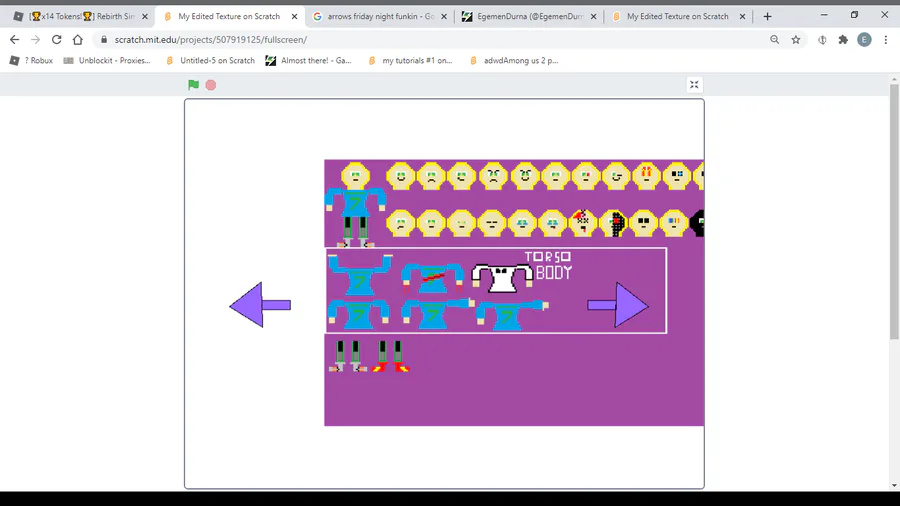The height and width of the screenshot is (506, 900).
Task: Open the Untitled-5 on Scratch bookmark
Action: (210, 60)
